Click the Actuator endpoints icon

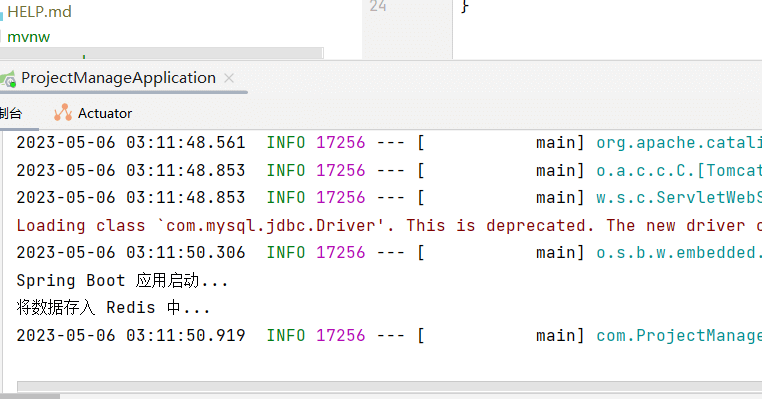pyautogui.click(x=63, y=112)
